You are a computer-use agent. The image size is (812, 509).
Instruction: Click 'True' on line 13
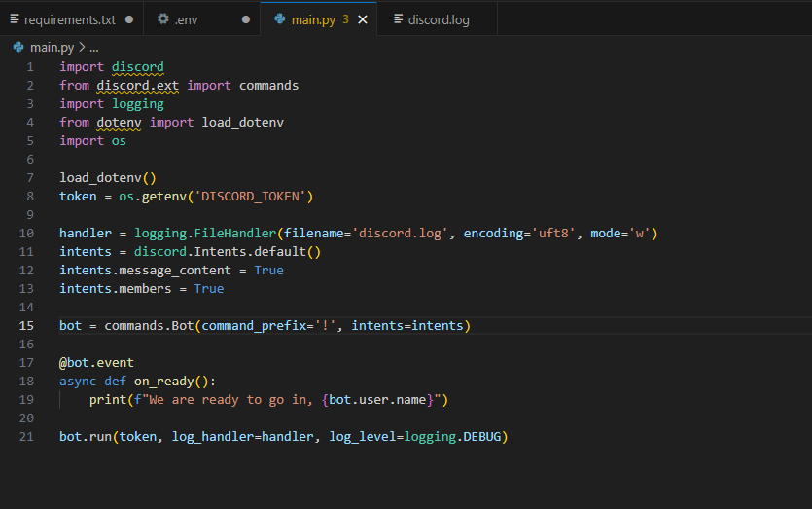click(209, 289)
